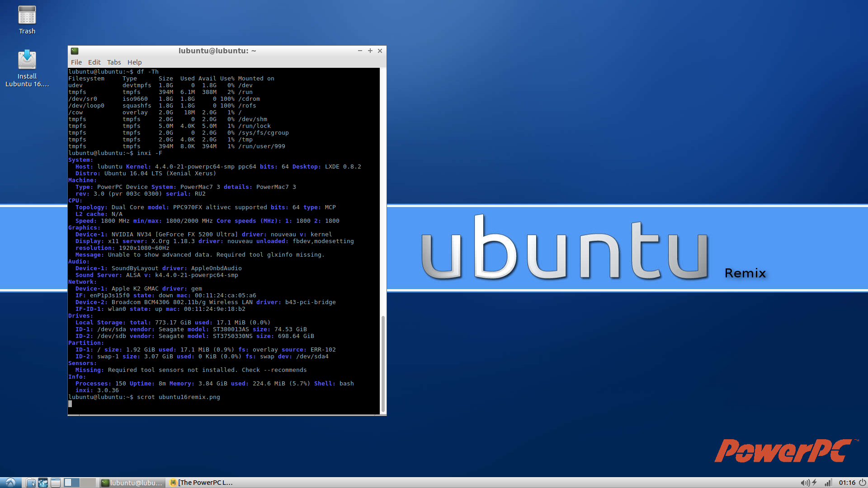Open the LXTerminal window icon in titlebar

(x=75, y=51)
